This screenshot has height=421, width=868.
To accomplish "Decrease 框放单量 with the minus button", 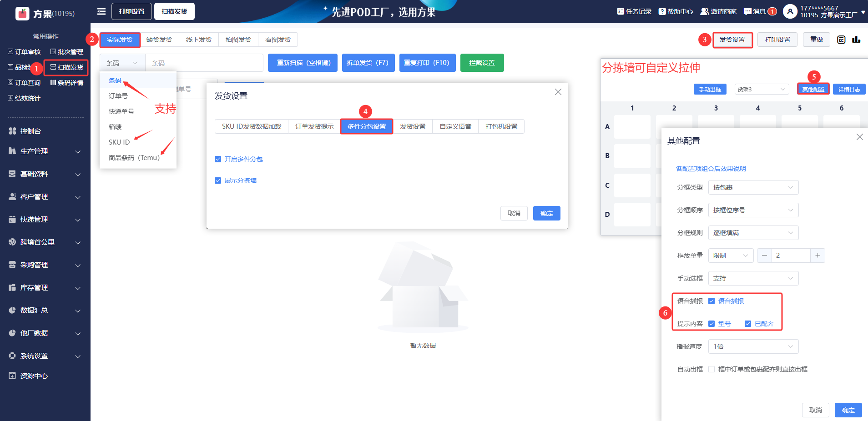I will pos(764,256).
